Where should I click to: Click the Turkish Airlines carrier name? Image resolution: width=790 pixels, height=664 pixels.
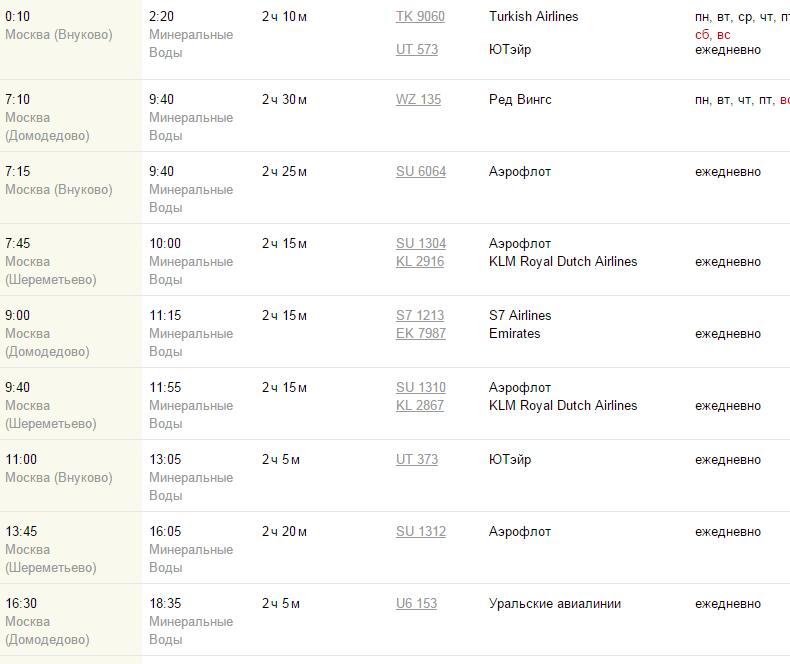click(533, 17)
